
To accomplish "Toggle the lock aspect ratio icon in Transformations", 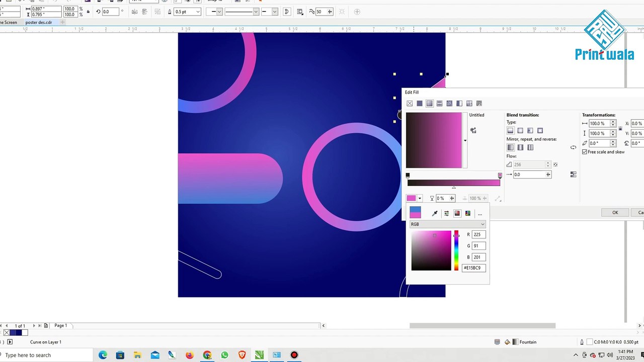I will [620, 128].
